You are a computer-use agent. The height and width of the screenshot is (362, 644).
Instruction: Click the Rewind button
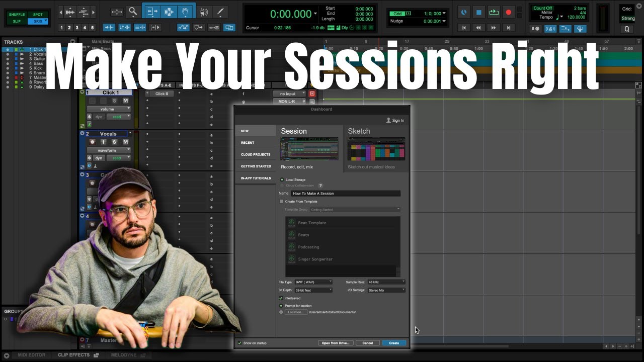click(x=478, y=28)
